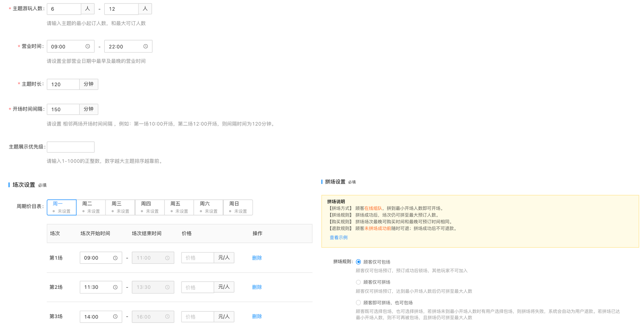644x325 pixels.
Task: Click clock icon in session 3 end time 16:00
Action: tap(167, 316)
